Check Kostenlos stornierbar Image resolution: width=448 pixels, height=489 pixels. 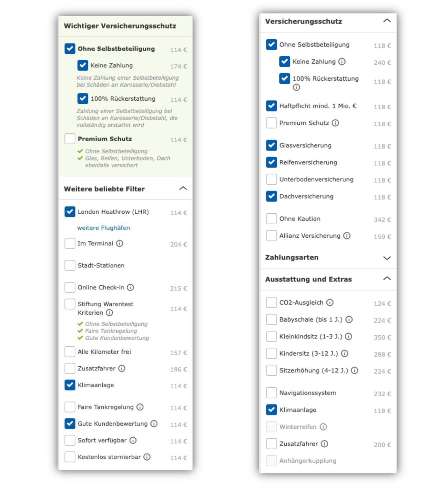70,457
